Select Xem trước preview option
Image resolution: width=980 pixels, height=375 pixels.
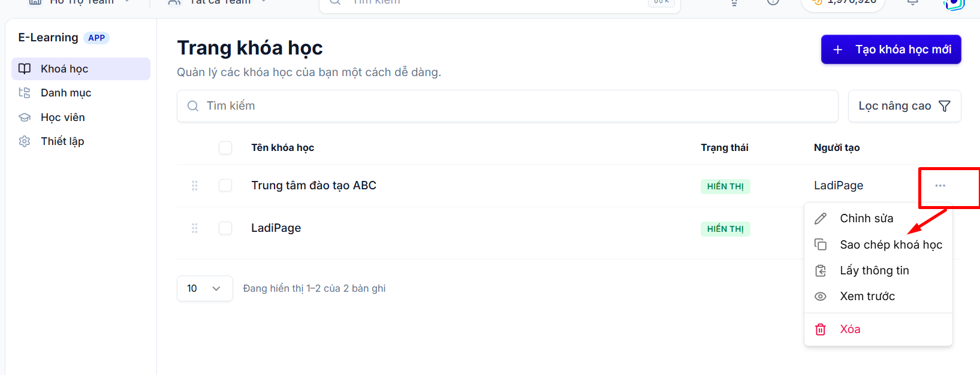click(x=878, y=296)
